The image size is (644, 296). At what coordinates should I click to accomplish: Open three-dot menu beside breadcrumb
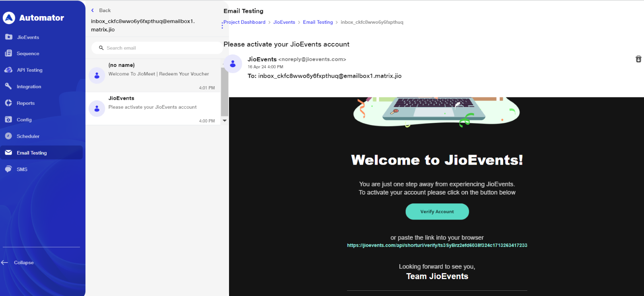[222, 25]
